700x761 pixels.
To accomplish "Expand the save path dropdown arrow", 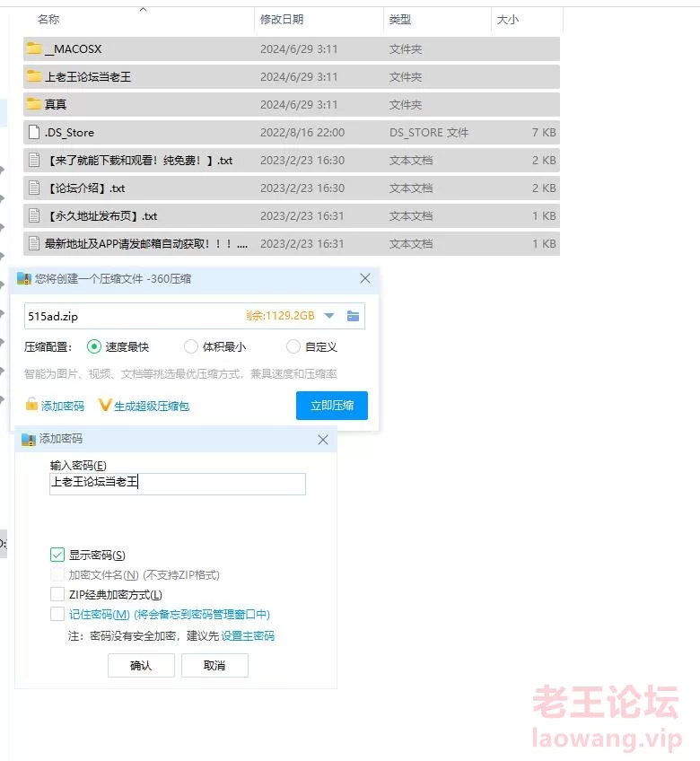I will click(x=329, y=316).
